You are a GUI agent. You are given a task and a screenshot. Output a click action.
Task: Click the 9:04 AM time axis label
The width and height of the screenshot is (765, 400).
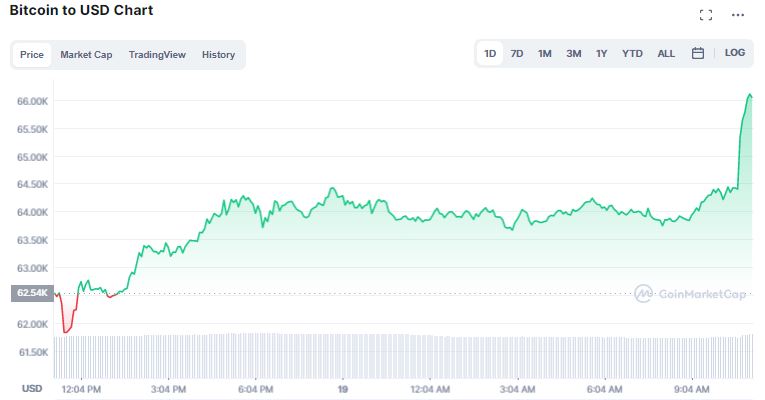click(691, 389)
